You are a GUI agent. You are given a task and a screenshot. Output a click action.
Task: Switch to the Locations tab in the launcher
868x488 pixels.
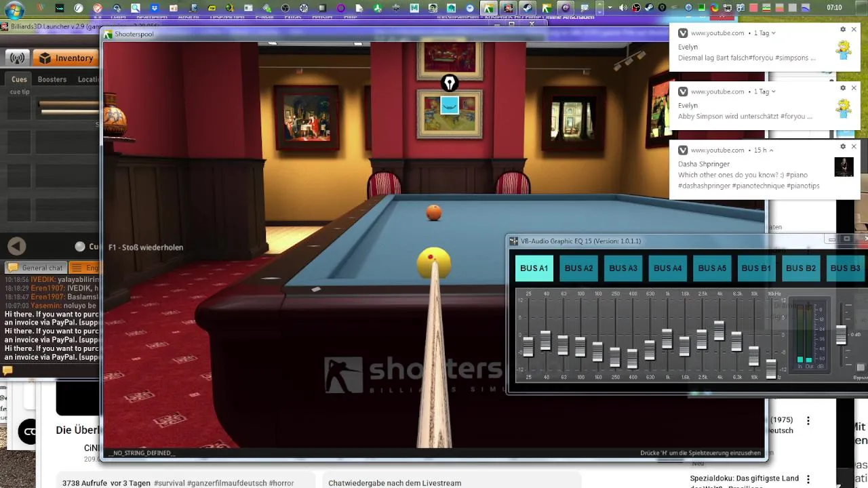coord(88,79)
